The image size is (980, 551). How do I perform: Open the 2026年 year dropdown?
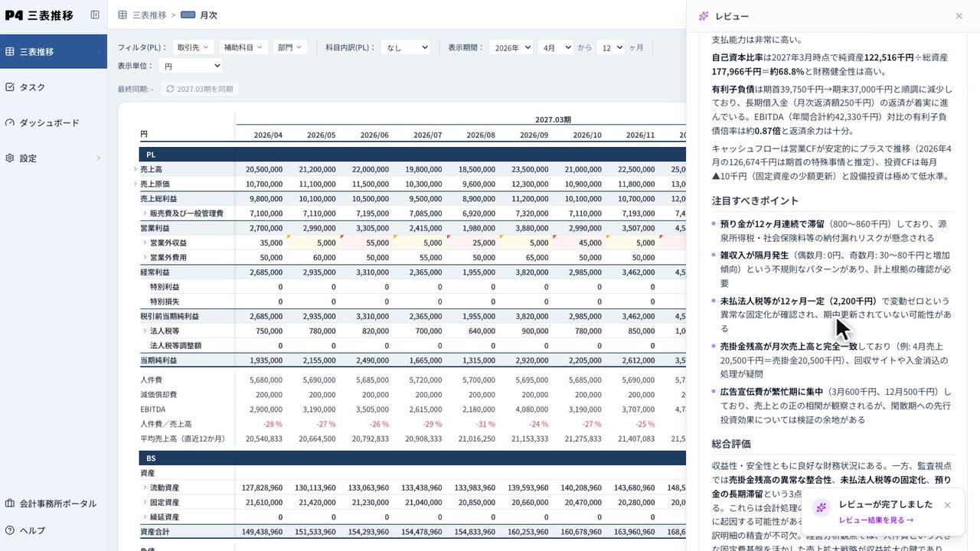pyautogui.click(x=511, y=47)
